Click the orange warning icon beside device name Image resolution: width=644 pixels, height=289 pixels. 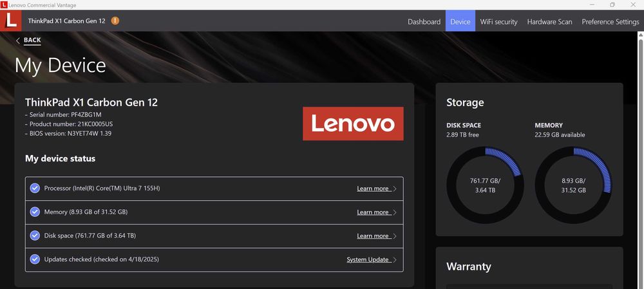click(115, 21)
